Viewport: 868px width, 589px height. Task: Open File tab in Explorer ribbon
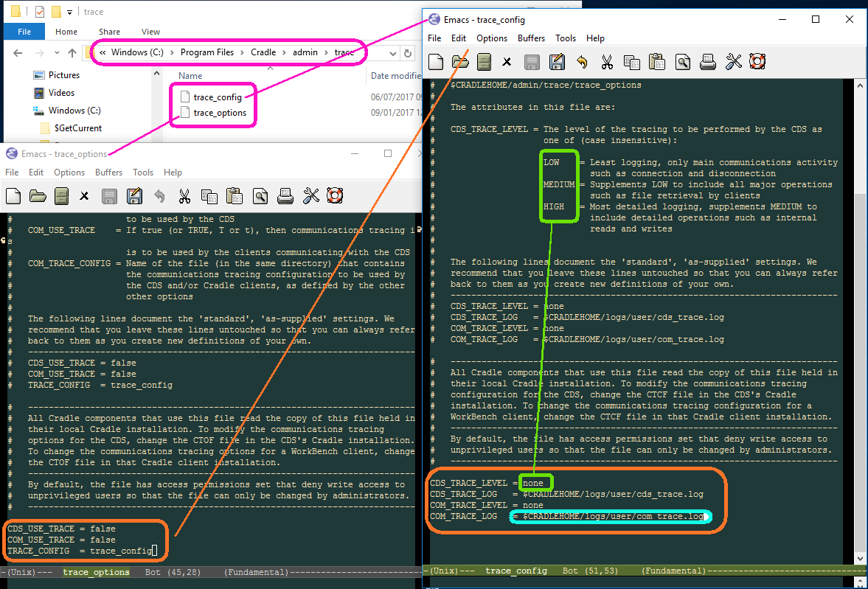pyautogui.click(x=24, y=32)
